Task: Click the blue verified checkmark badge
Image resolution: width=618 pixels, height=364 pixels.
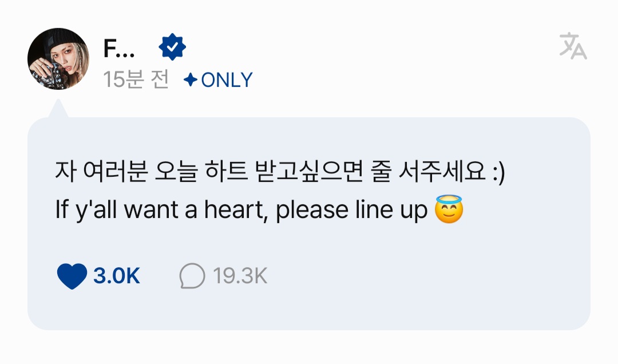Action: pyautogui.click(x=172, y=47)
